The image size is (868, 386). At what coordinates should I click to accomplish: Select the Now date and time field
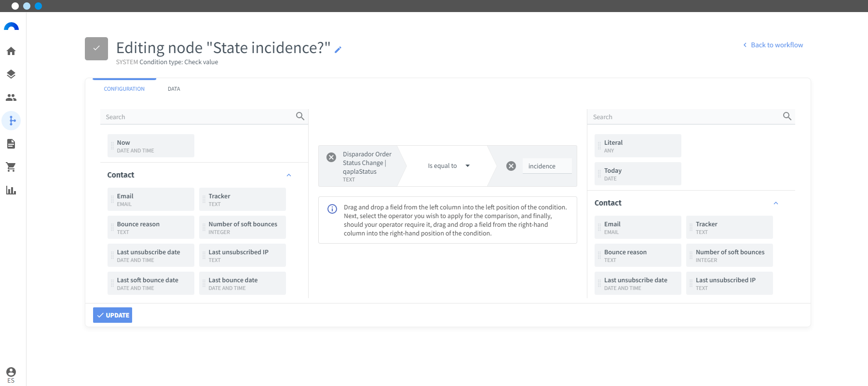click(x=151, y=146)
